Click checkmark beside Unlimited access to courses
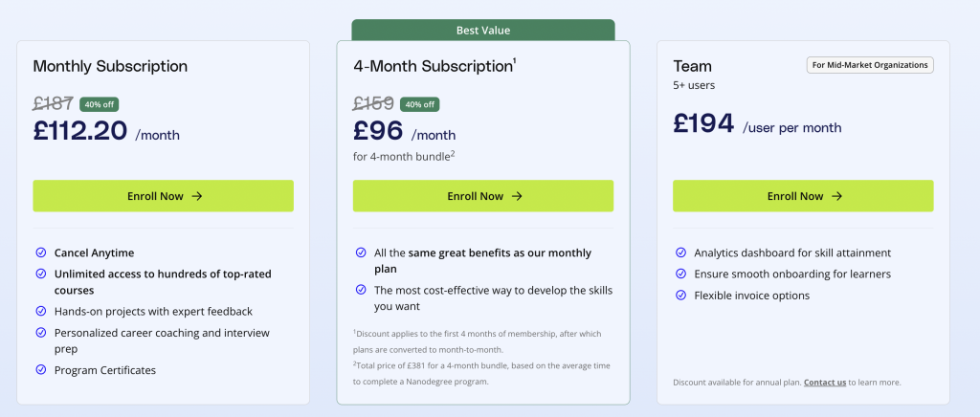 tap(41, 274)
